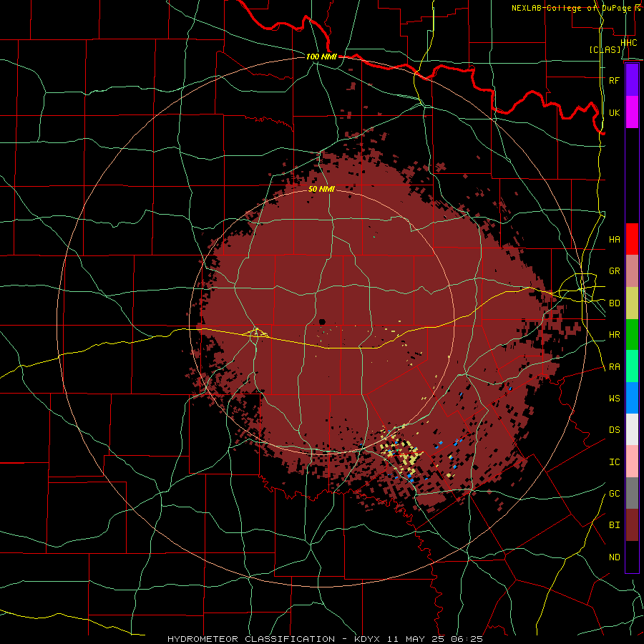
Task: Click the 'GC' legend label text
Action: coord(614,494)
